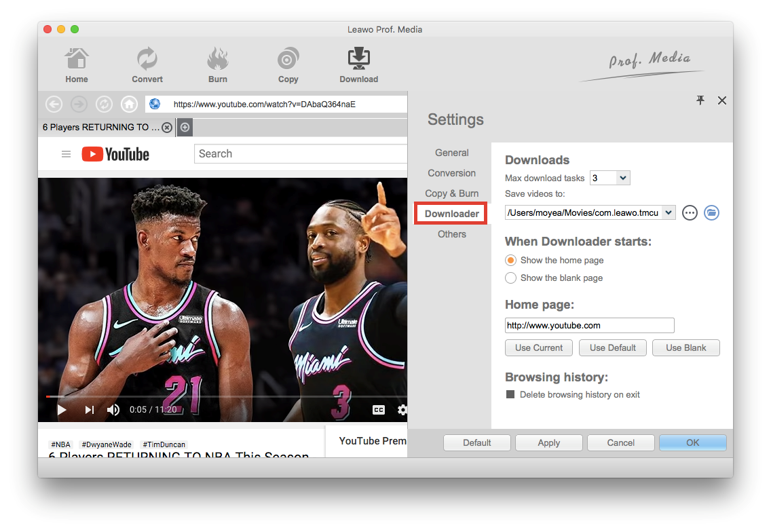Switch to the Conversion settings tab
The height and width of the screenshot is (532, 771).
(x=451, y=173)
